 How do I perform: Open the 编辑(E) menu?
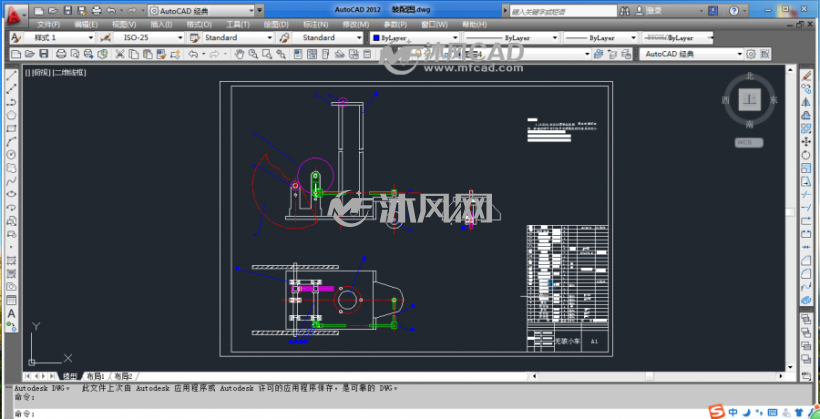(86, 25)
